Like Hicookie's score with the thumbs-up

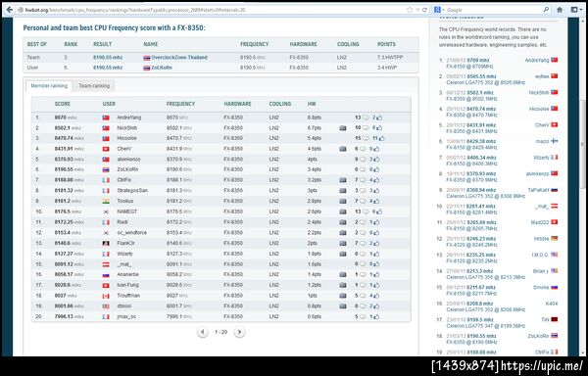pyautogui.click(x=381, y=139)
